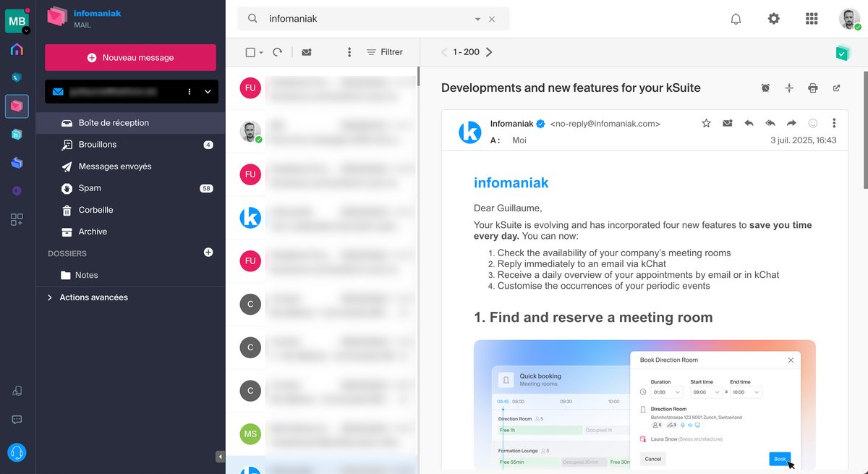Add an emoji reaction to the email

813,123
